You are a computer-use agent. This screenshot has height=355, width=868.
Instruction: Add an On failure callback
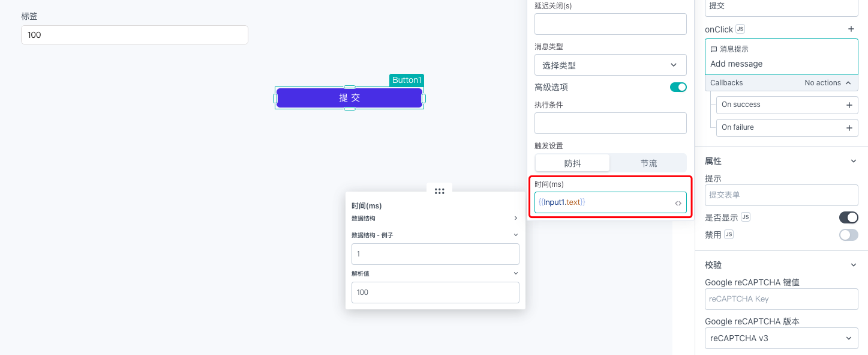click(x=849, y=128)
